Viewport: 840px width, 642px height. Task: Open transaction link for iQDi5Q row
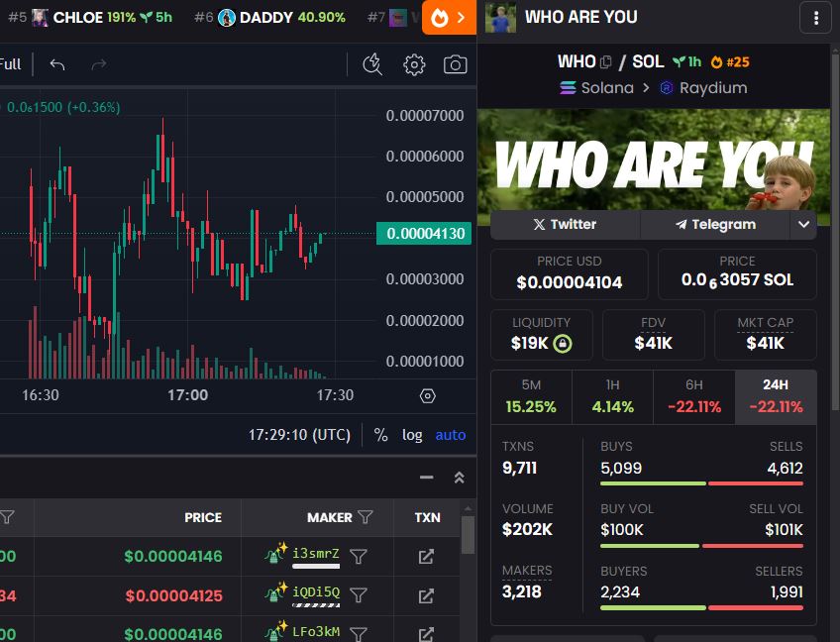coord(426,595)
